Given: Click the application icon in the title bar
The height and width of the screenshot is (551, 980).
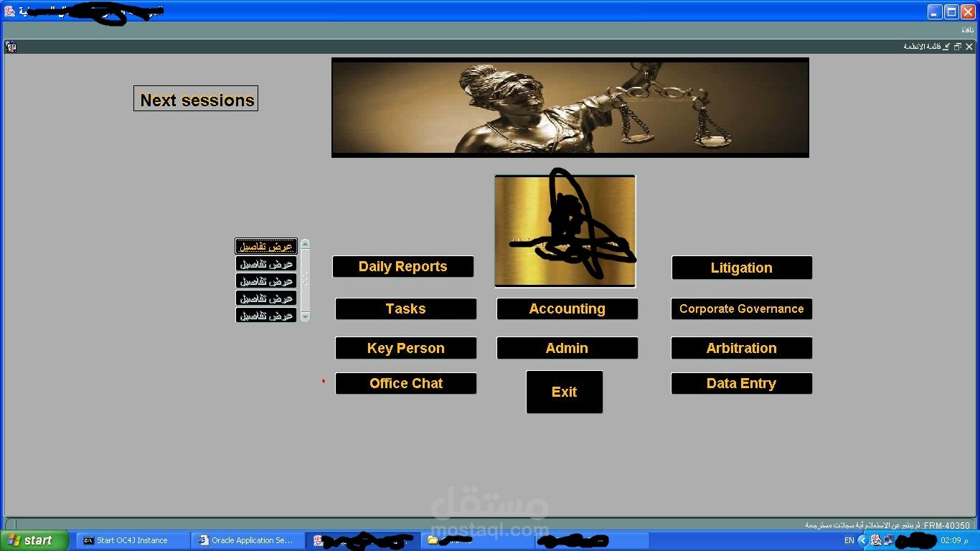Looking at the screenshot, I should click(x=9, y=11).
